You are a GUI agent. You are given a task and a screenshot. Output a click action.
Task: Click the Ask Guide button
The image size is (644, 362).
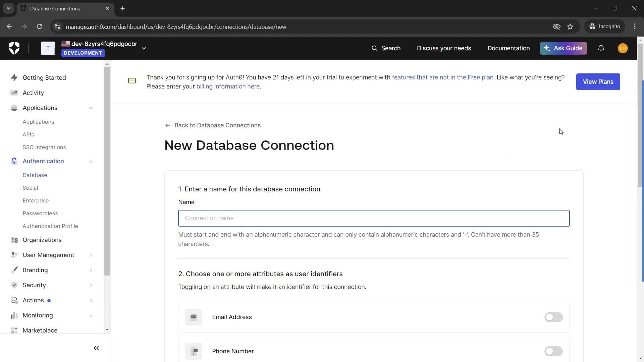tap(563, 48)
